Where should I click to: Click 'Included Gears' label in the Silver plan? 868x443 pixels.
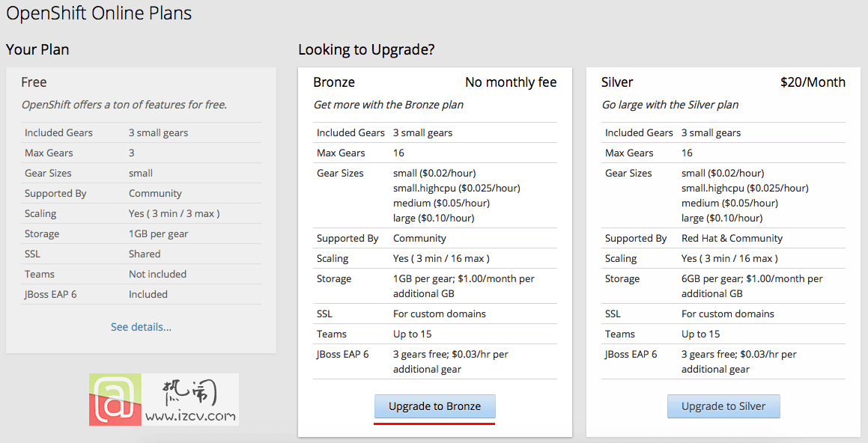click(x=639, y=132)
